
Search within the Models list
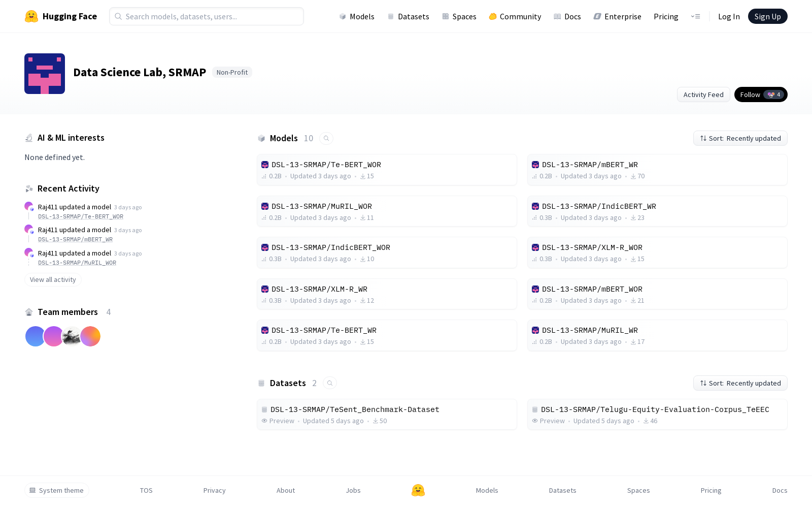[326, 138]
